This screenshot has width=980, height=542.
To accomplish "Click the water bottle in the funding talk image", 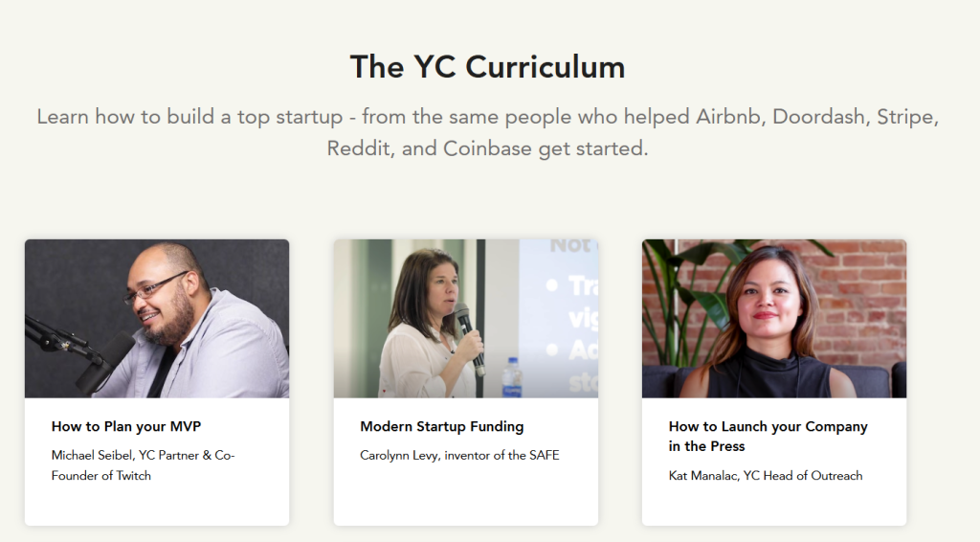I will (513, 377).
